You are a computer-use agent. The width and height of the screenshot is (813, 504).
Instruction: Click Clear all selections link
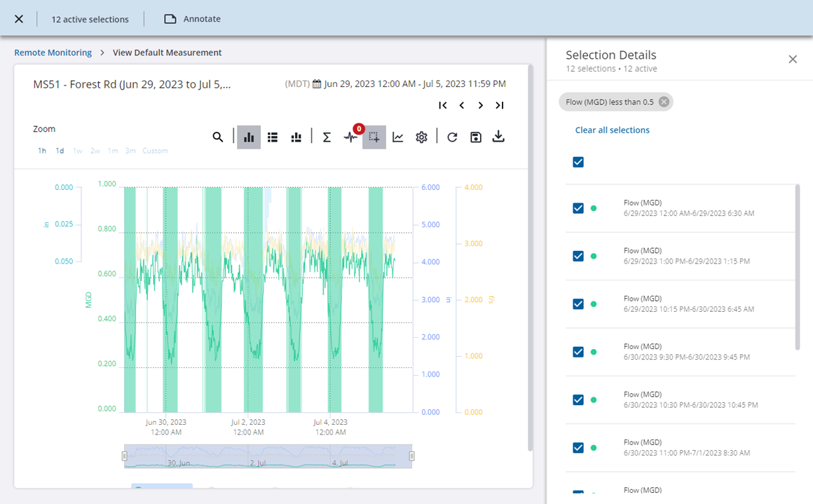point(612,130)
